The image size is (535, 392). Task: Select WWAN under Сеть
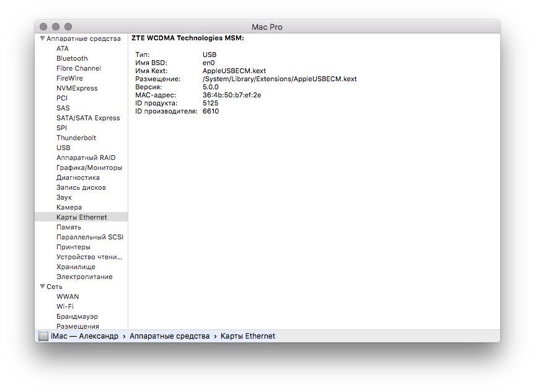68,296
